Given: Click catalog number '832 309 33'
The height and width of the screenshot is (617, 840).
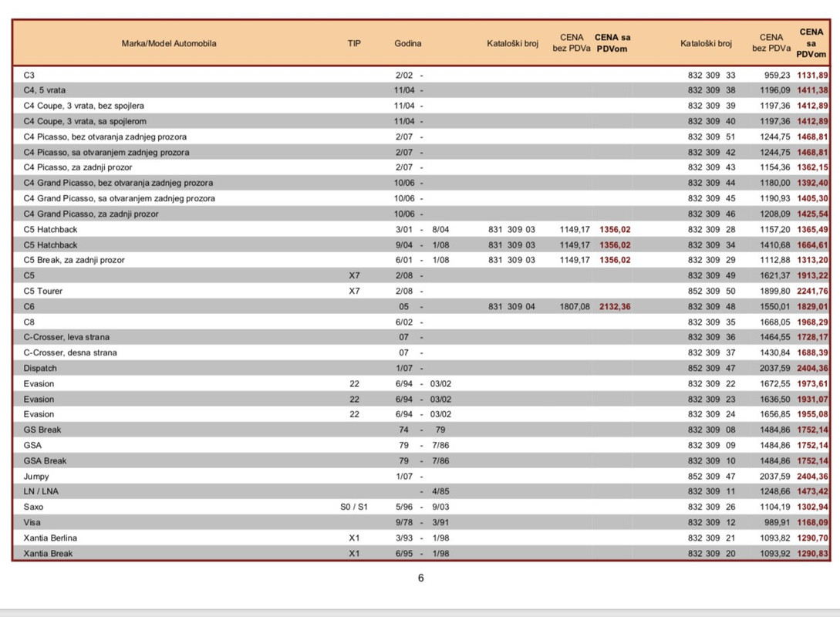Looking at the screenshot, I should point(711,75).
